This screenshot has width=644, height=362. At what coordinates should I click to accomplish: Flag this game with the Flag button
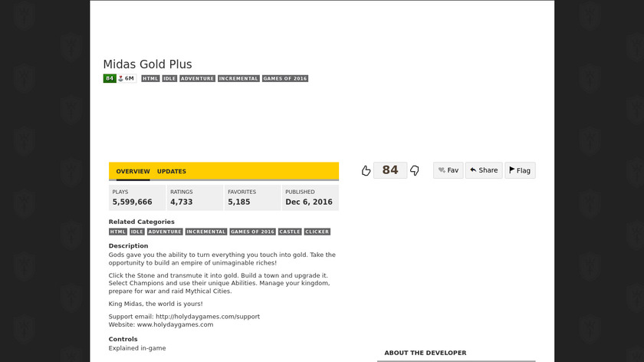point(520,170)
